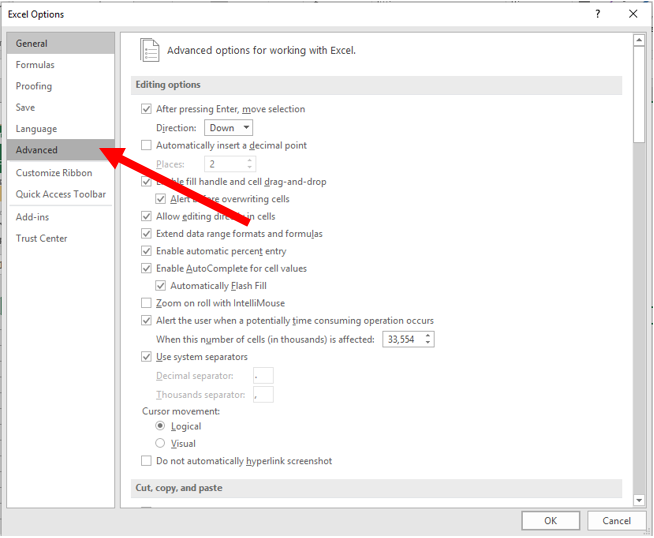Click the stepper arrows beside 33,554
Viewport: 654px width, 538px height.
coord(428,339)
